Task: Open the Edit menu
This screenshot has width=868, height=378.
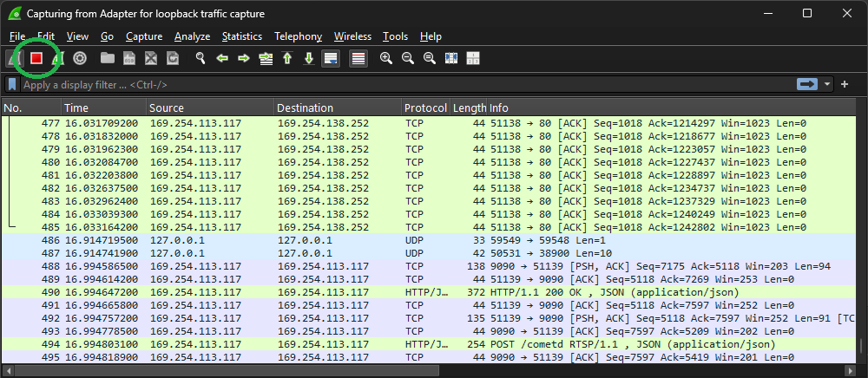Action: click(46, 36)
